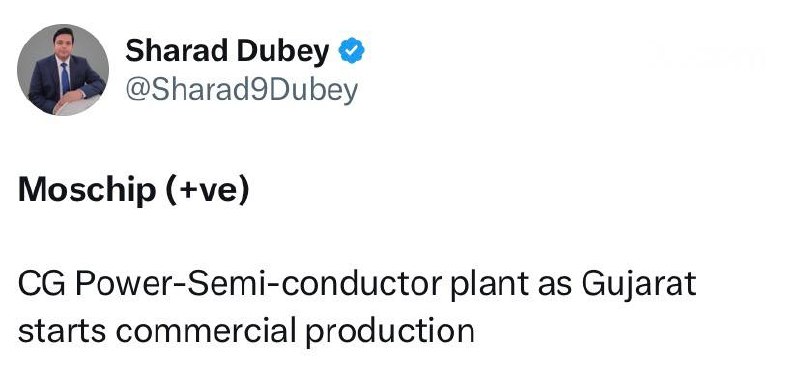The image size is (800, 374).
Task: Click the (+ve) text in heading
Action: click(207, 191)
